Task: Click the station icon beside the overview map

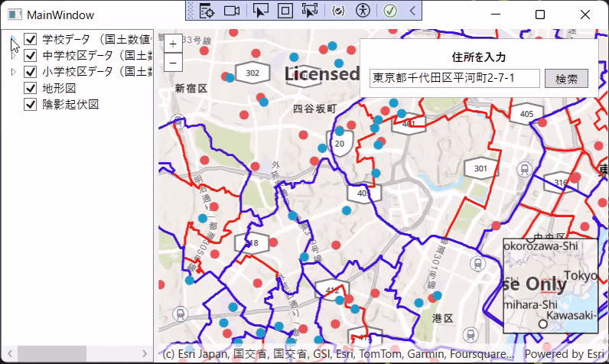Action: [477, 264]
